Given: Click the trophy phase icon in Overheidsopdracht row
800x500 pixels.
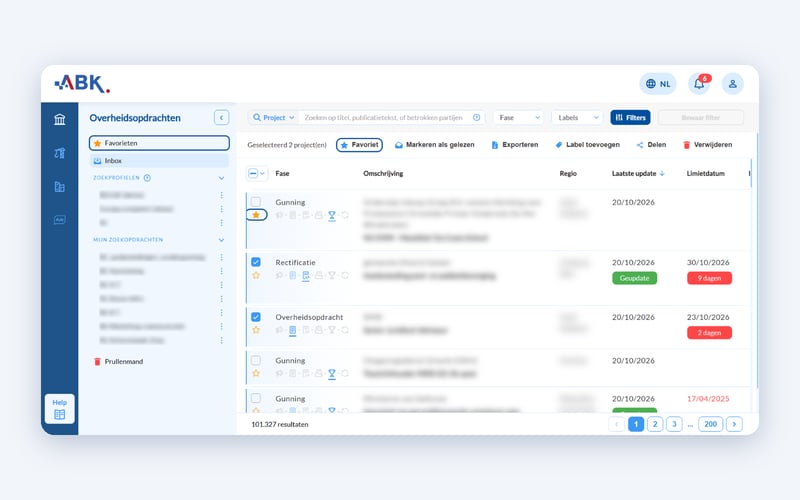Looking at the screenshot, I should point(332,330).
